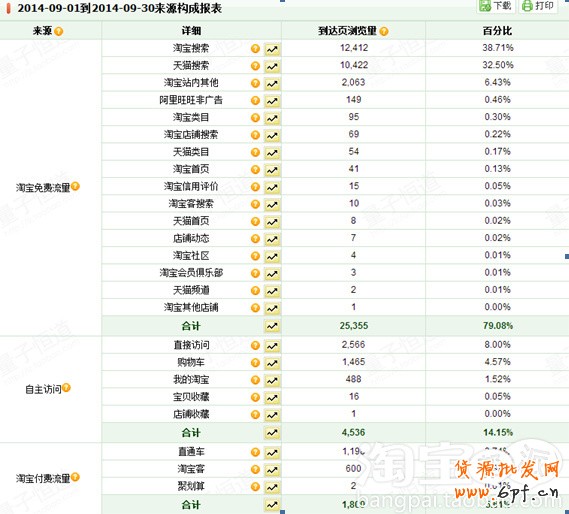Click help icon beside 到达页浏览量 header

coord(384,32)
